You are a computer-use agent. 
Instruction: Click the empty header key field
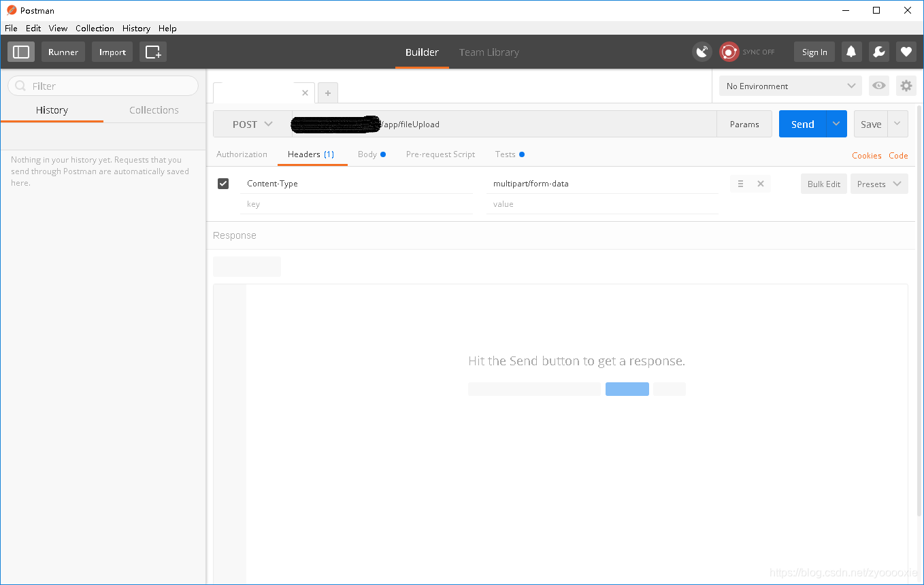[x=356, y=204]
